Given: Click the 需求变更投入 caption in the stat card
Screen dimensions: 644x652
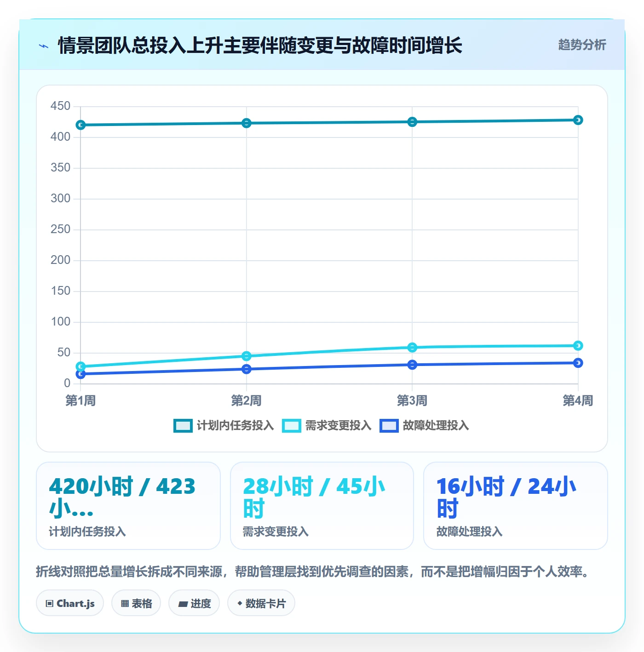Looking at the screenshot, I should coord(276,532).
